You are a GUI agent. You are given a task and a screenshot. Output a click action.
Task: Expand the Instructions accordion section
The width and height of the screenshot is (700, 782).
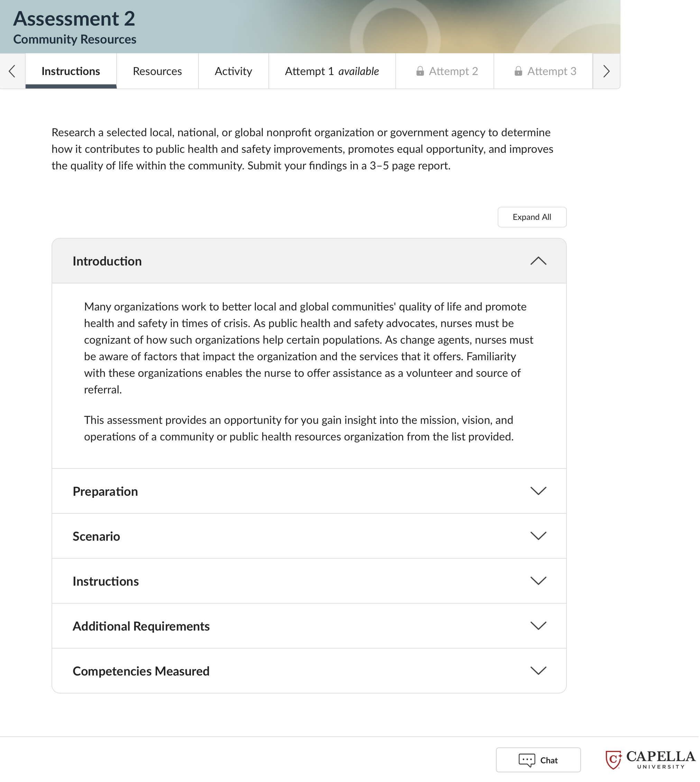(309, 581)
